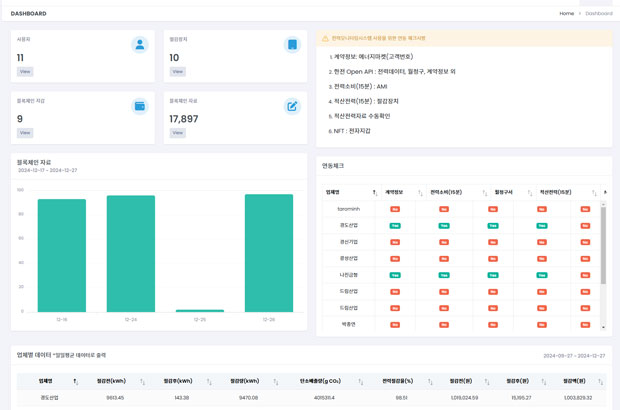Click the edit pencil icon on 17,897 card
The image size is (620, 410).
tap(292, 106)
